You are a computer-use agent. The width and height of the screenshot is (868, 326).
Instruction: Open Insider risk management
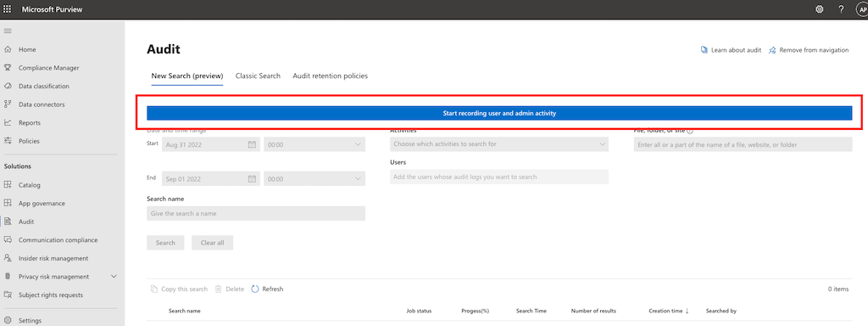coord(53,258)
